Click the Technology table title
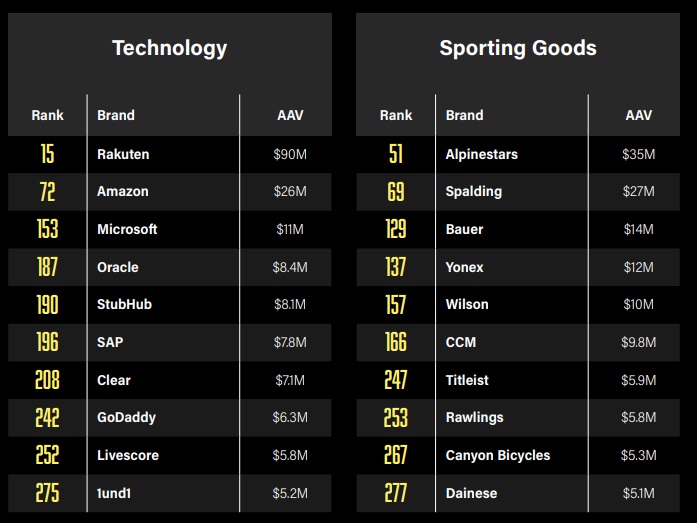Screen dimensions: 697x523 (x=169, y=48)
